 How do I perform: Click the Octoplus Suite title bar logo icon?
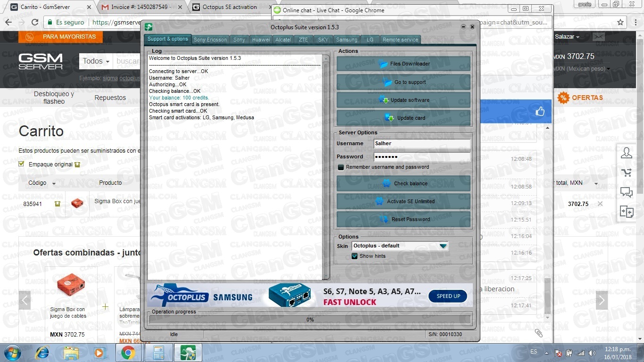click(149, 27)
